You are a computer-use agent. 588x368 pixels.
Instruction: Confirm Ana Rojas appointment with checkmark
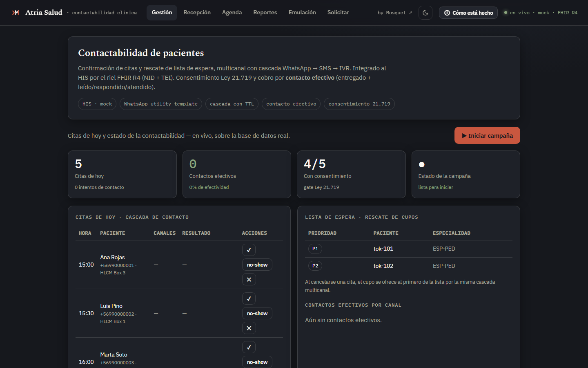click(249, 250)
